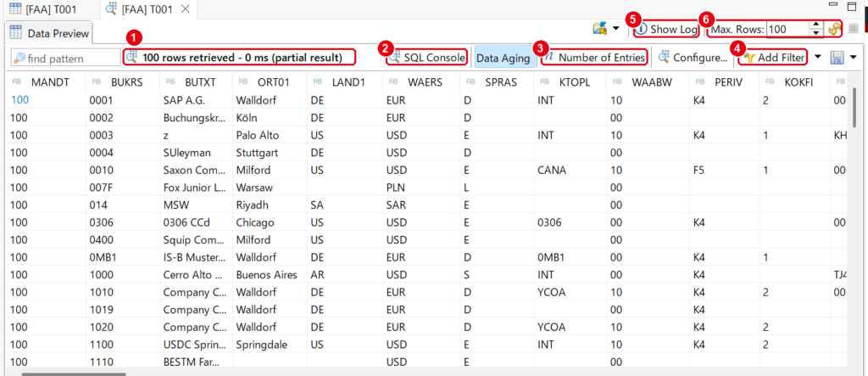Viewport: 868px width, 376px height.
Task: Increase Max. Rows using up stepper arrow
Action: pyautogui.click(x=816, y=25)
